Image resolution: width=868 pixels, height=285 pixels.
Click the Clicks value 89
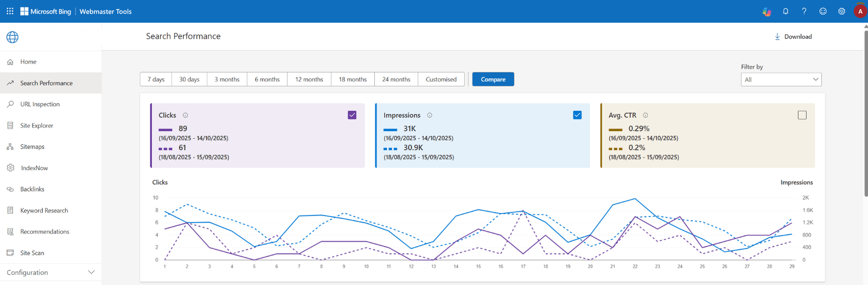[183, 129]
